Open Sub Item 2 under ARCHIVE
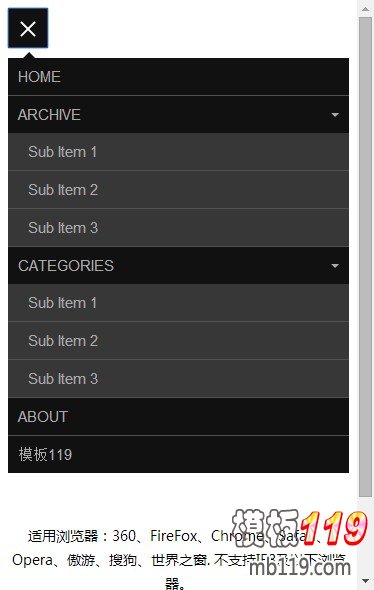 click(178, 190)
